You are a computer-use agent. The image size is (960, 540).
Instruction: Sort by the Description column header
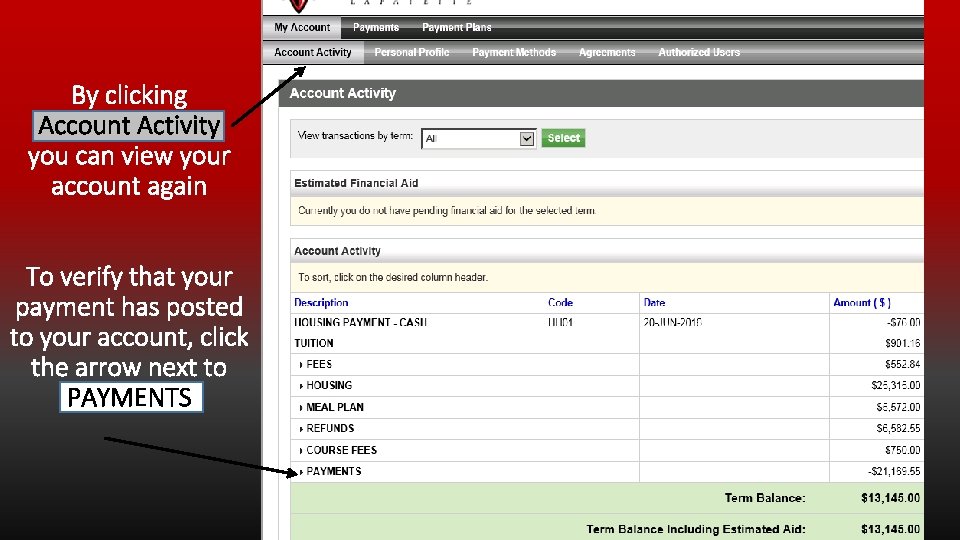tap(321, 302)
